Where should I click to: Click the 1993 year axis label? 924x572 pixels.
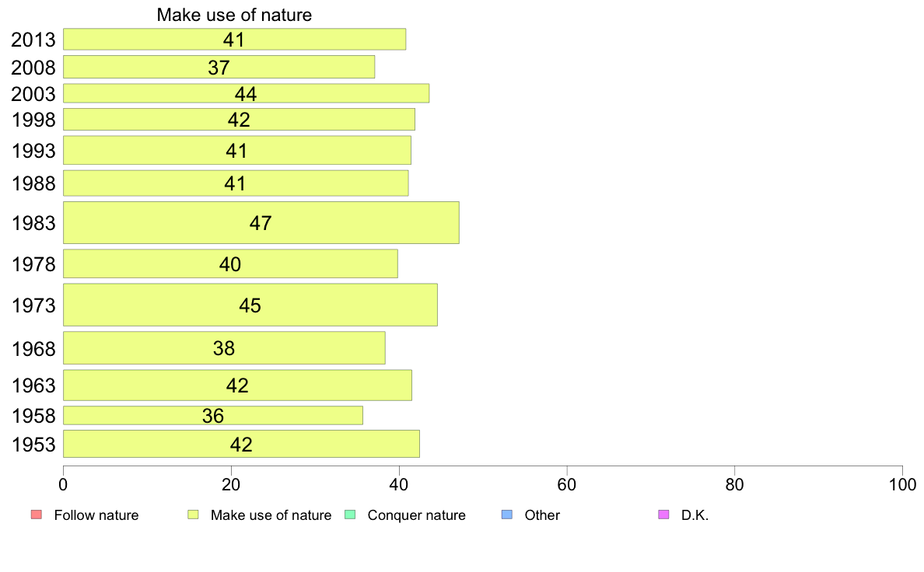33,151
